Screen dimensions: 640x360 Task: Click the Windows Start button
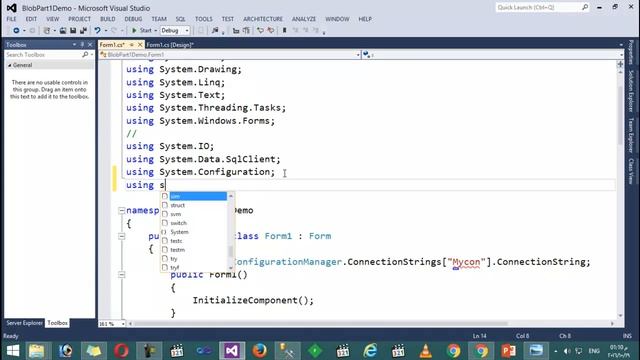[13, 351]
